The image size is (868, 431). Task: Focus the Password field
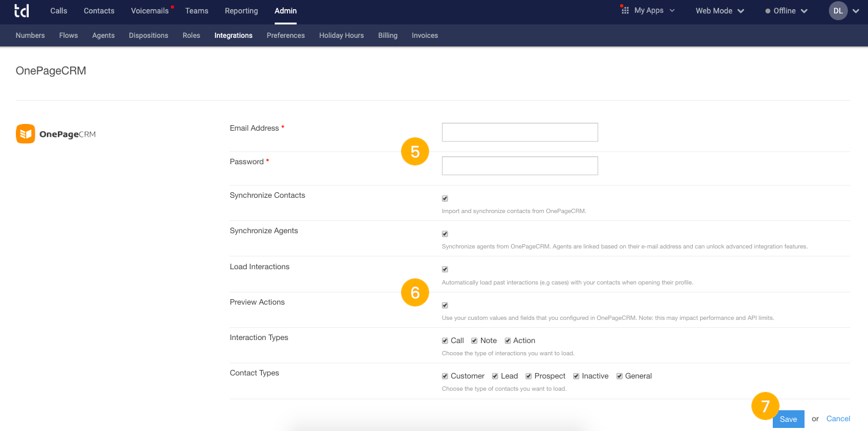[x=520, y=165]
